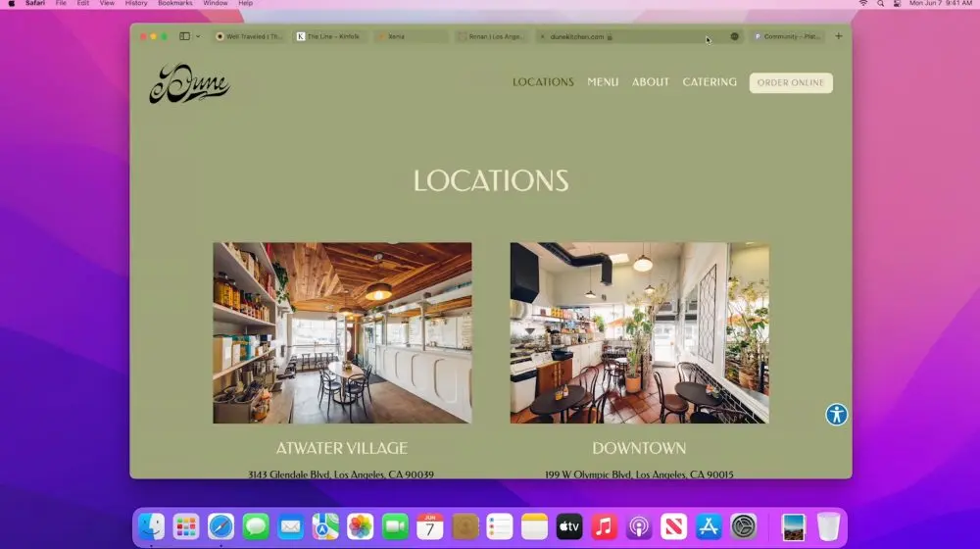Open the accessibility widget icon
This screenshot has width=980, height=549.
tap(836, 414)
